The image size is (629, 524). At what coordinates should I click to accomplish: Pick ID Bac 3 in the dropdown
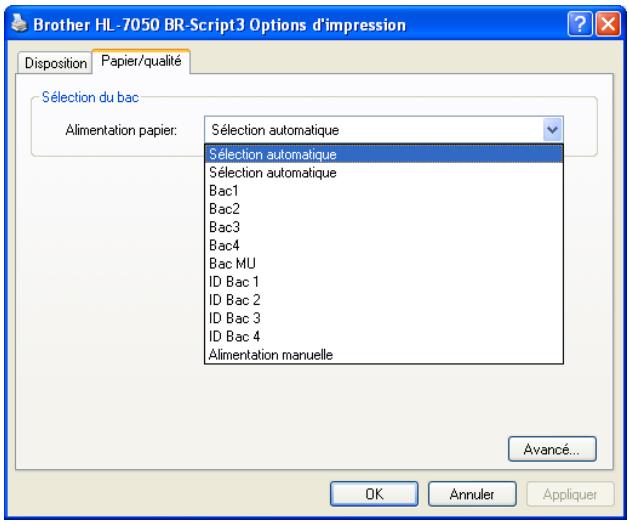(383, 318)
